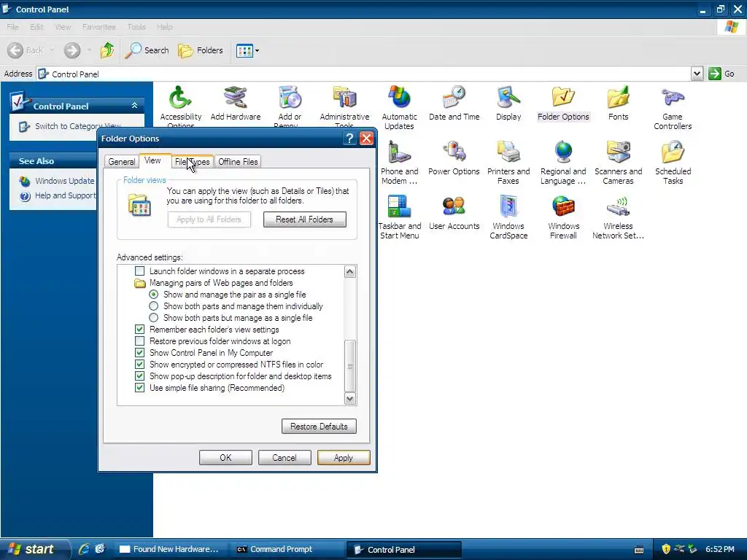Open the File menu
The image size is (747, 560).
pyautogui.click(x=12, y=27)
